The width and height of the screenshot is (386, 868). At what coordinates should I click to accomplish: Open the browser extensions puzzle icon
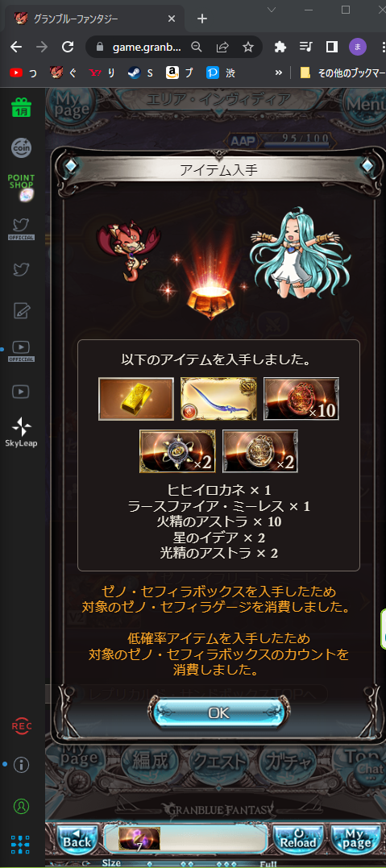pyautogui.click(x=280, y=47)
